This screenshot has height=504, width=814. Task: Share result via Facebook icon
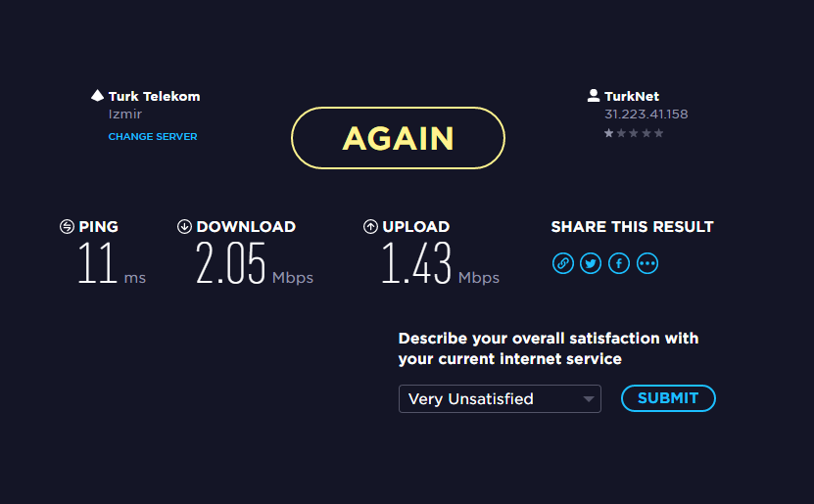tap(619, 263)
